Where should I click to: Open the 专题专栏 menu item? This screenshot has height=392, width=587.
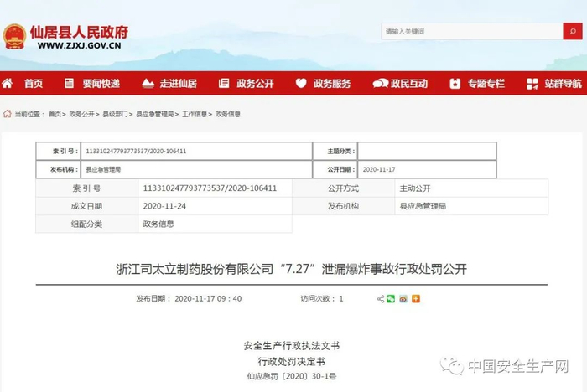click(486, 84)
